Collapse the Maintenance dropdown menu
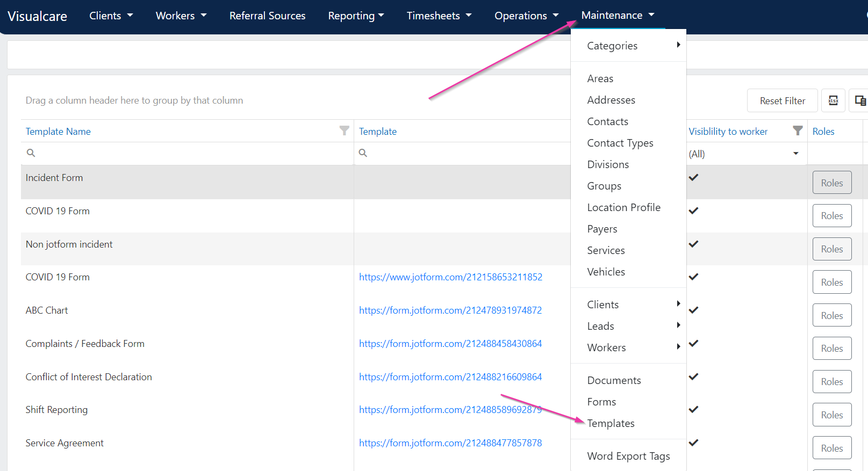The height and width of the screenshot is (471, 868). pyautogui.click(x=618, y=15)
